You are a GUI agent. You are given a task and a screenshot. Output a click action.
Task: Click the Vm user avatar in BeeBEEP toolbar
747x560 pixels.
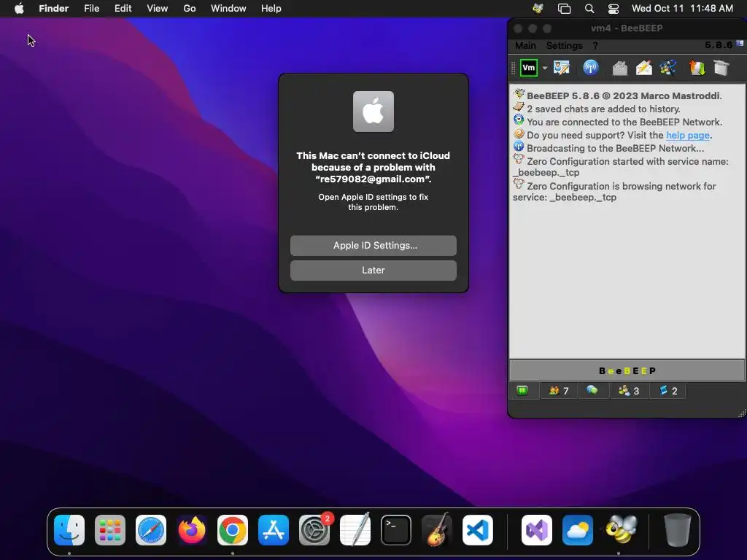pos(528,68)
